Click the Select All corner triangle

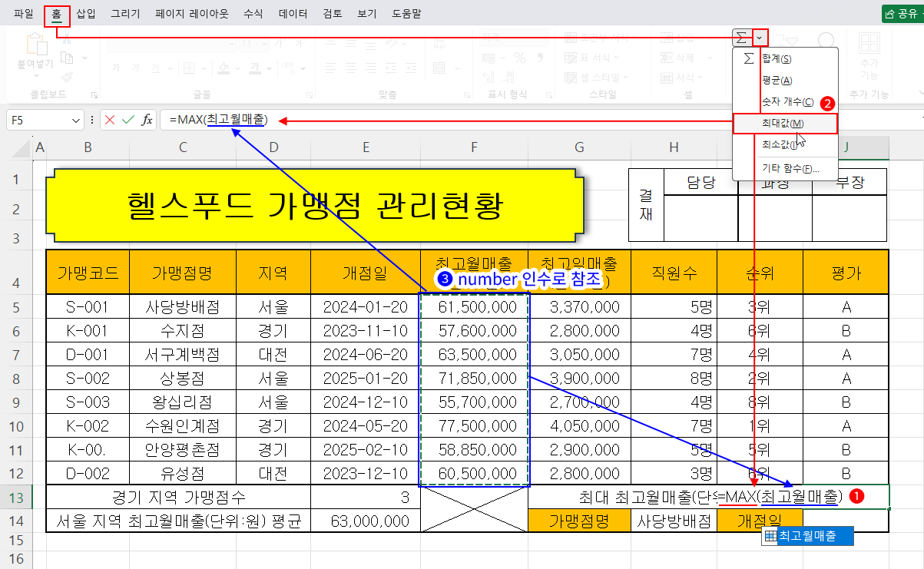pyautogui.click(x=22, y=147)
